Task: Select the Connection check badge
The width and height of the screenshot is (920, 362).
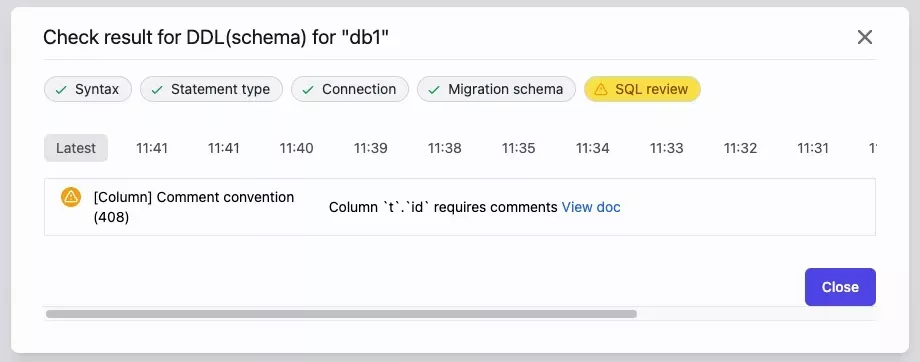Action: coord(350,89)
